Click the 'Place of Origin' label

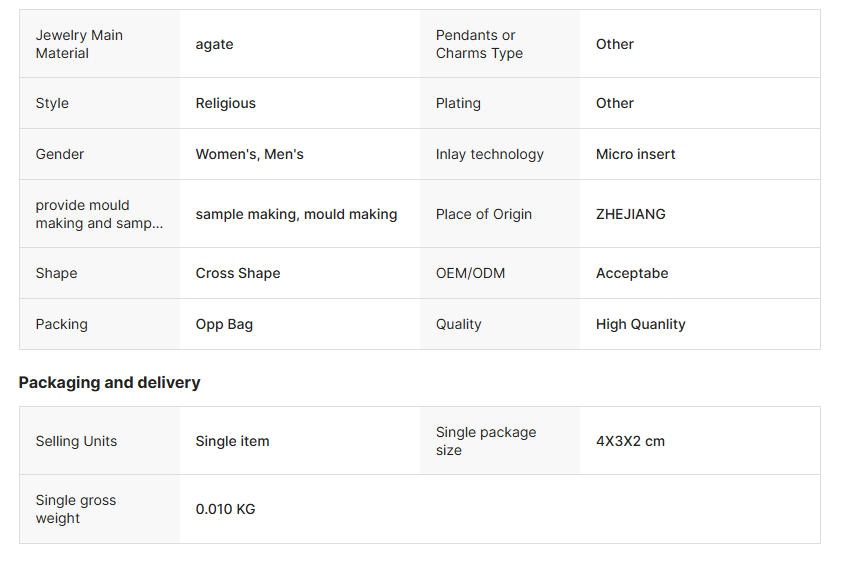[x=483, y=214]
